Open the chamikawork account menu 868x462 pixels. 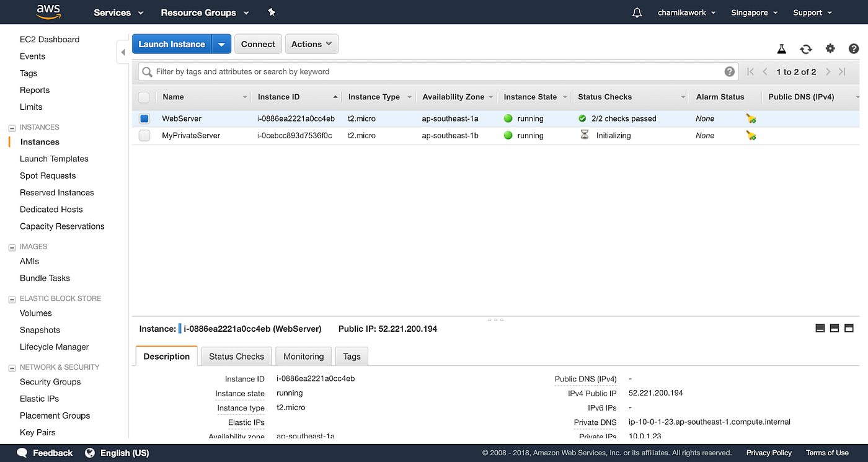click(x=686, y=12)
